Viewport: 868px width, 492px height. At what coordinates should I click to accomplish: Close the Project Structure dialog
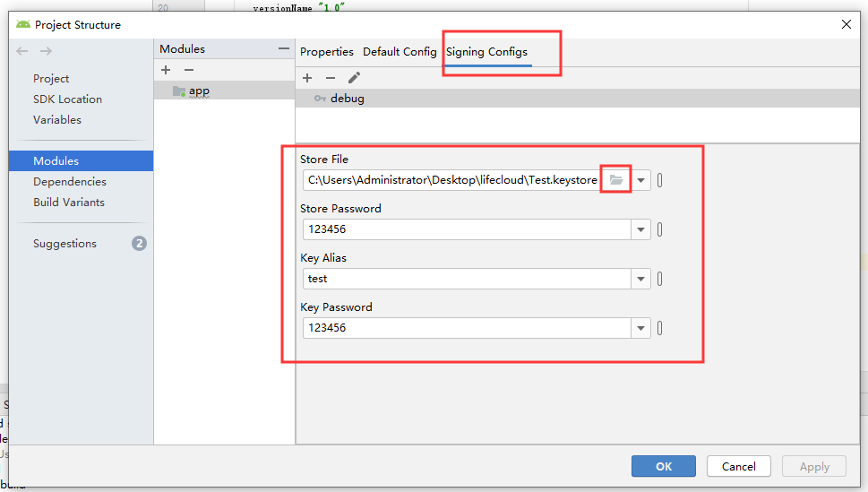(847, 24)
